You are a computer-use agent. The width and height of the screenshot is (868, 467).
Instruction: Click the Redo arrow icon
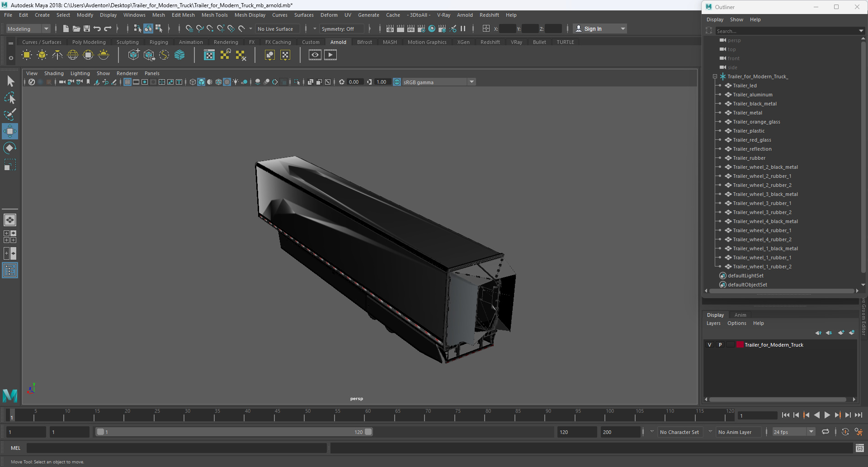(x=108, y=29)
